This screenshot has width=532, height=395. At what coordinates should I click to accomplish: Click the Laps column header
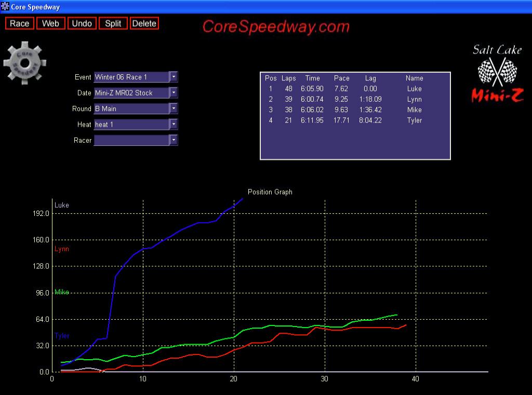point(289,78)
